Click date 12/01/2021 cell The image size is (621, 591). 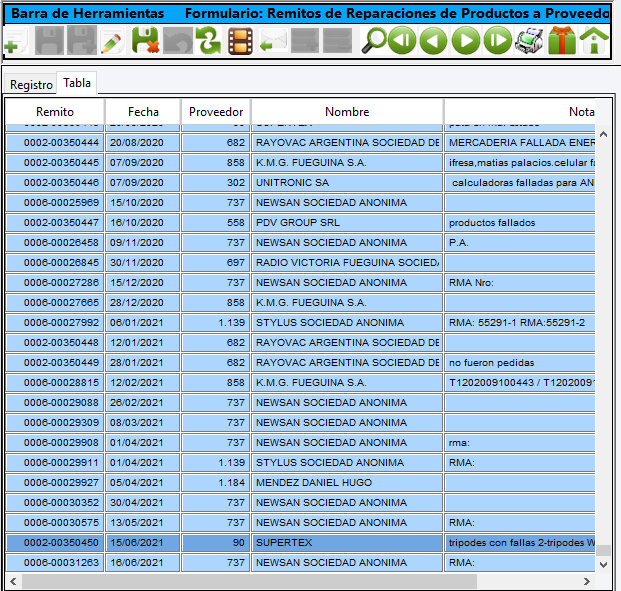(x=143, y=343)
